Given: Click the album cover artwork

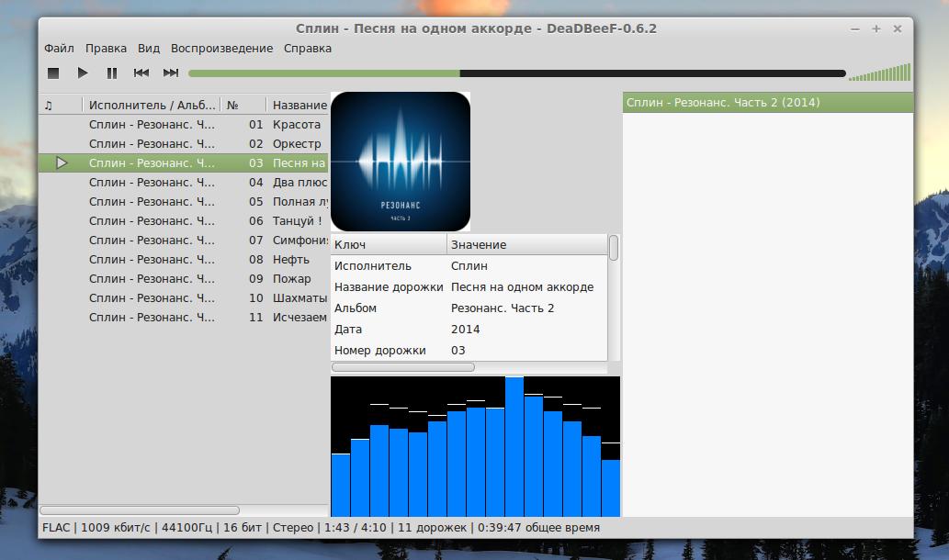Looking at the screenshot, I should [401, 161].
